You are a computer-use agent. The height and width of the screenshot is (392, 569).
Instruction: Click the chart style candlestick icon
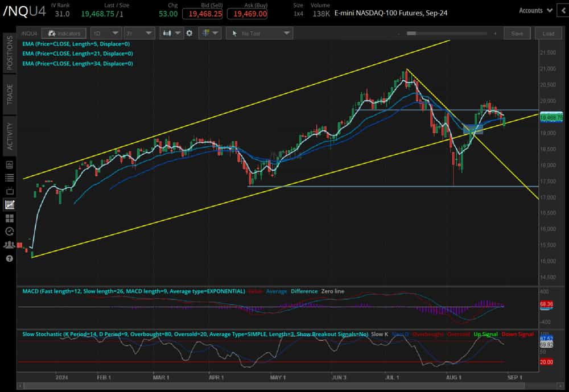(167, 33)
